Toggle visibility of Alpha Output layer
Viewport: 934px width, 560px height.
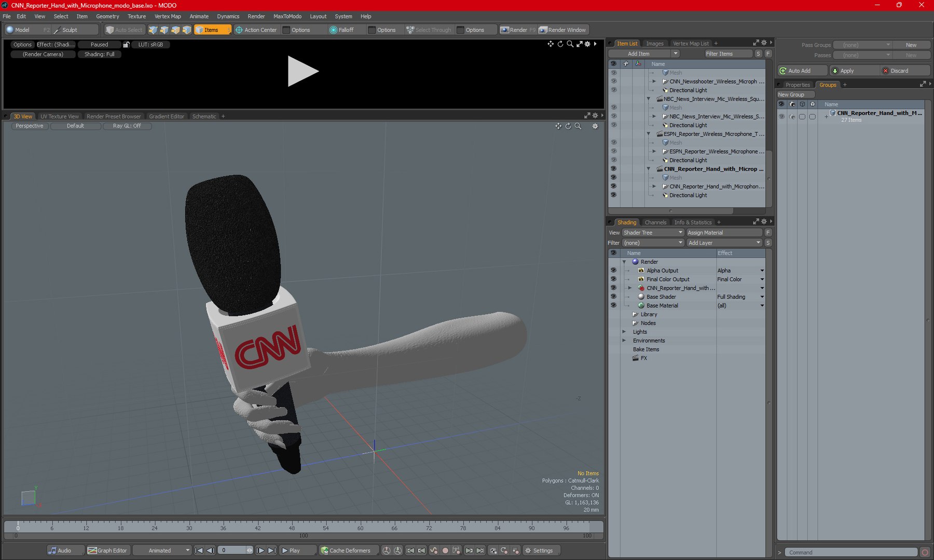point(613,270)
